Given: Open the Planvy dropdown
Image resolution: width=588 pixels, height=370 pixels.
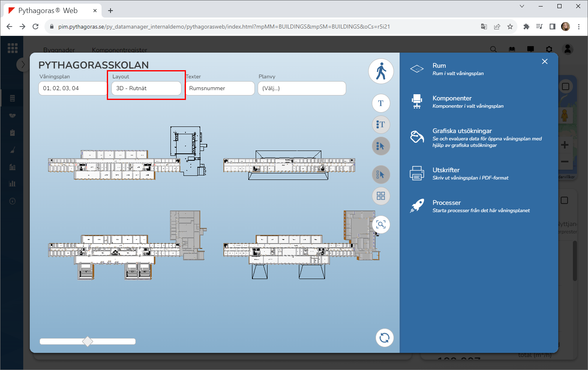Looking at the screenshot, I should tap(302, 89).
